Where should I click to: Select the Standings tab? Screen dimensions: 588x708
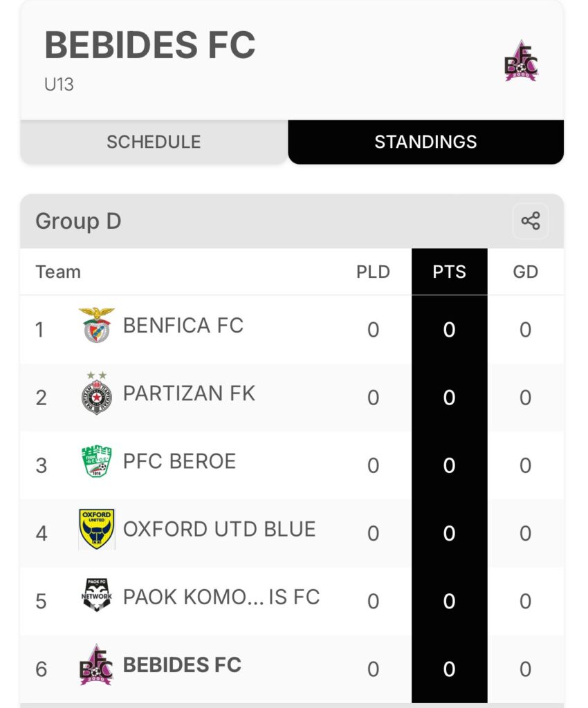[426, 142]
